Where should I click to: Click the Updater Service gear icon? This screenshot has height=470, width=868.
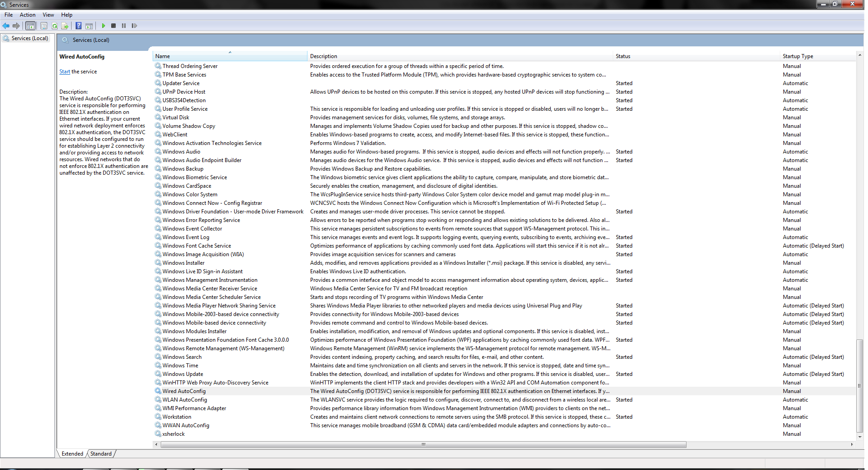158,83
